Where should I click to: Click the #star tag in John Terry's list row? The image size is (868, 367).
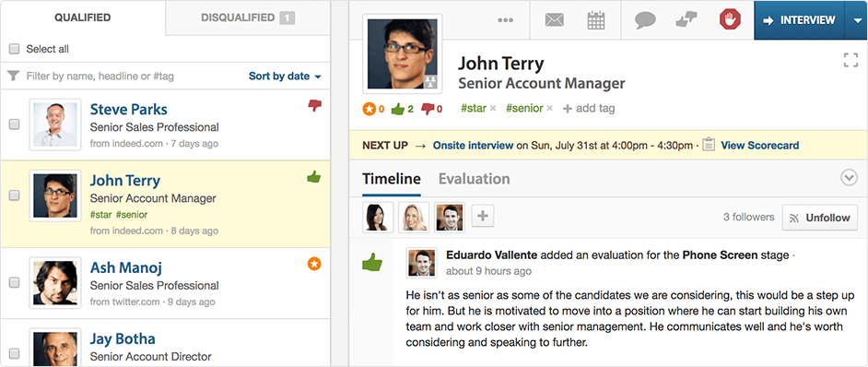(100, 215)
